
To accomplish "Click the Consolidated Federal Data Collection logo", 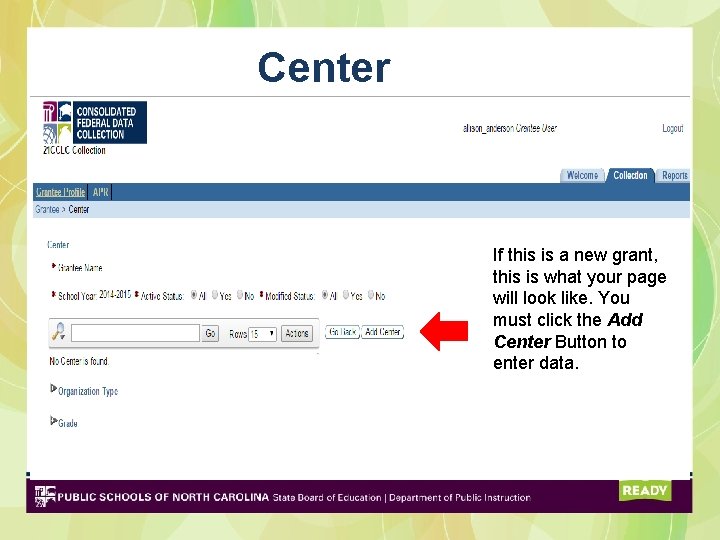I will click(95, 123).
